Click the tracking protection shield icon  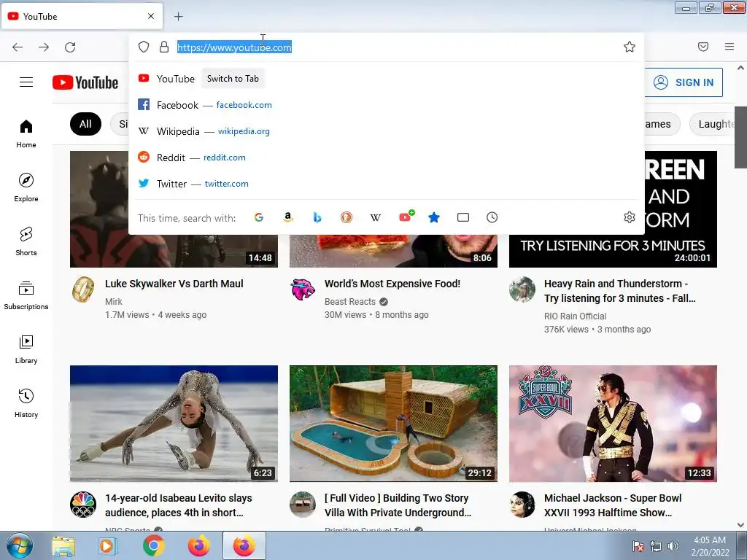point(144,47)
